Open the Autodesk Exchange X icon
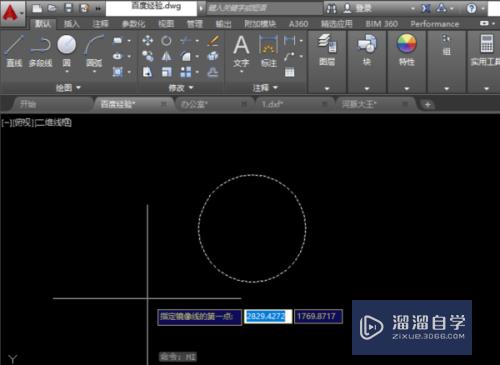The height and width of the screenshot is (365, 500). click(425, 8)
